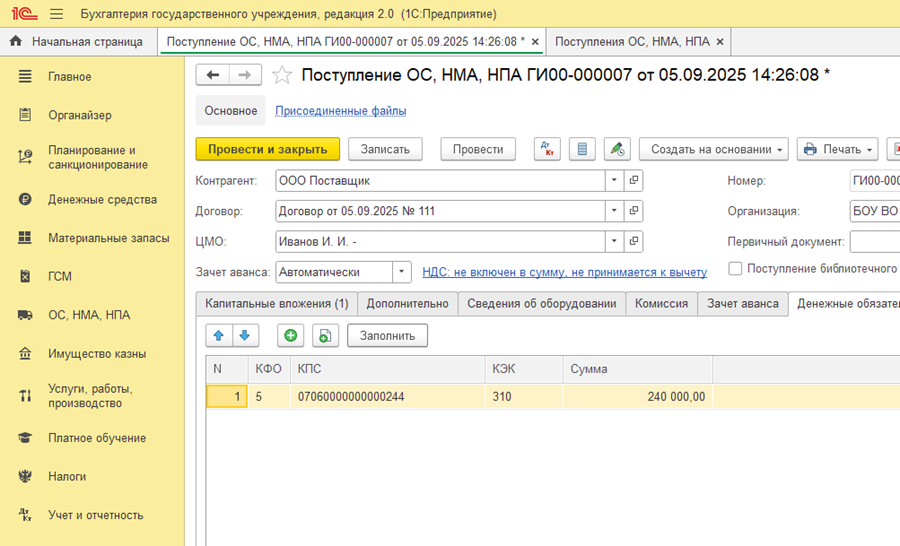The width and height of the screenshot is (900, 546).
Task: Open the main hamburger menu
Action: pos(56,14)
